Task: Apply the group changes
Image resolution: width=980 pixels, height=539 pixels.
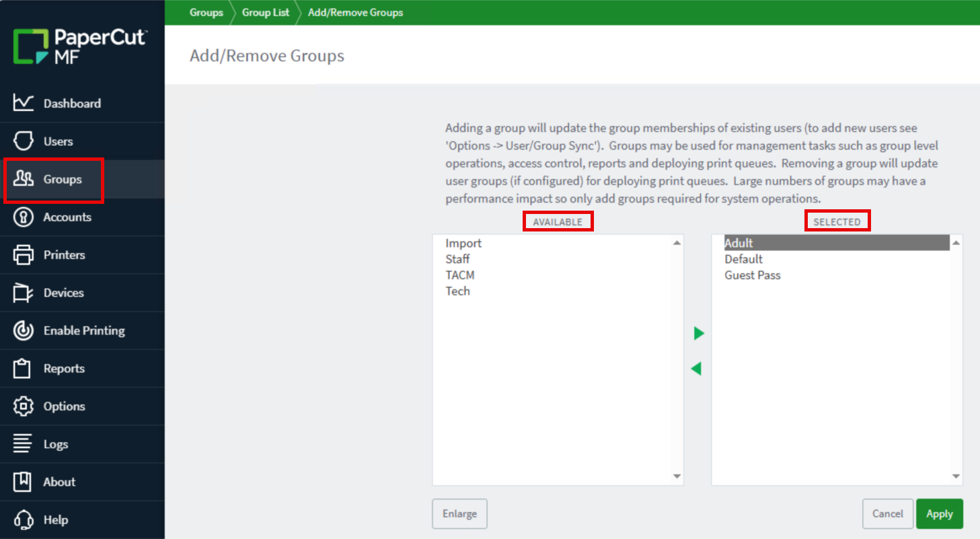Action: pos(940,513)
